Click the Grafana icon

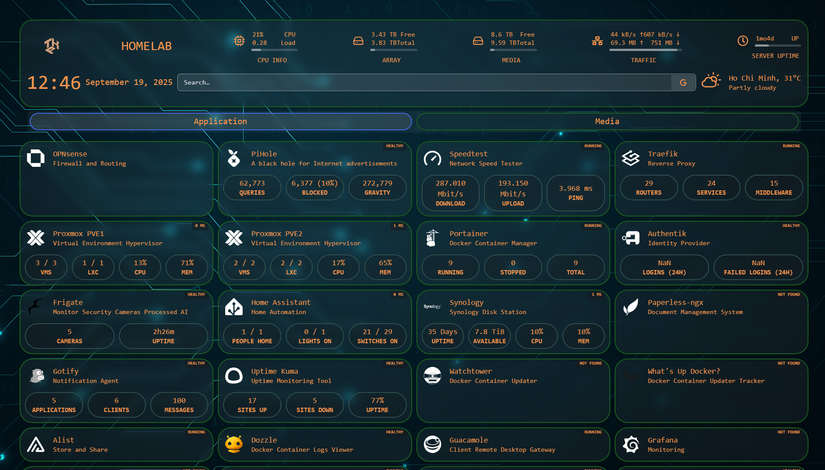click(x=630, y=445)
